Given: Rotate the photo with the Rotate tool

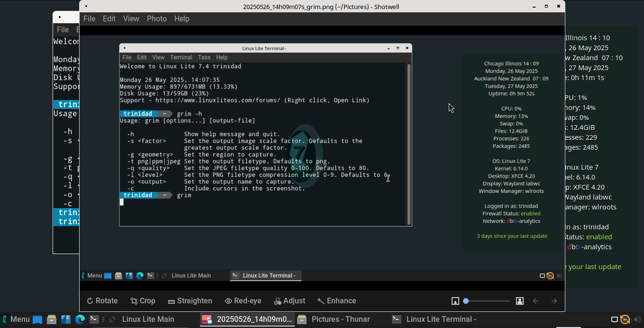Looking at the screenshot, I should [x=102, y=301].
